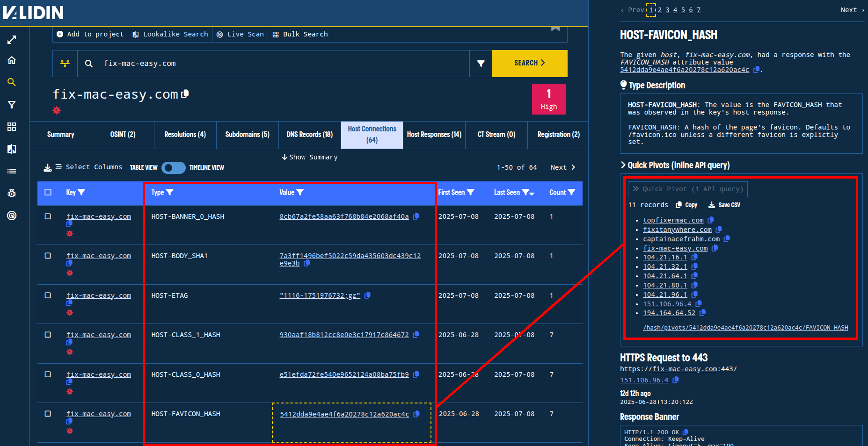This screenshot has height=446, width=868.
Task: Copy 194.164.64.52 pivot entry
Action: (x=702, y=312)
